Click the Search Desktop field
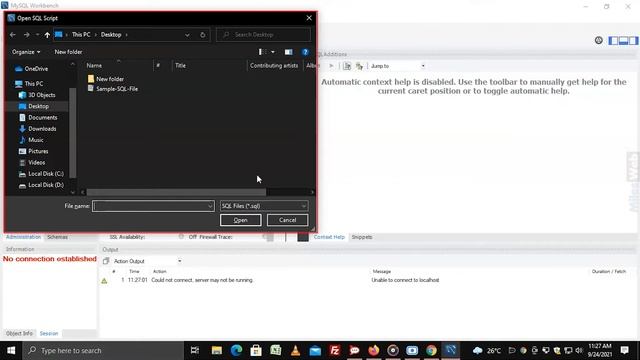 click(263, 35)
